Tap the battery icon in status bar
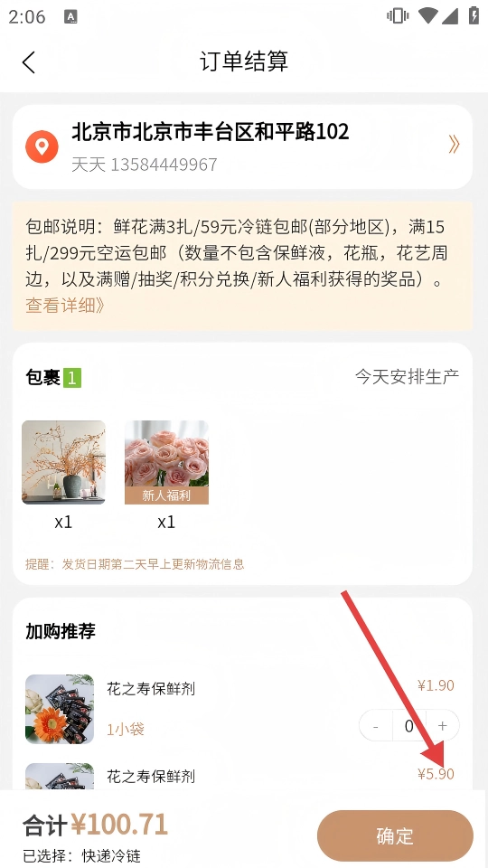Screen dimensions: 488x868 474,15
